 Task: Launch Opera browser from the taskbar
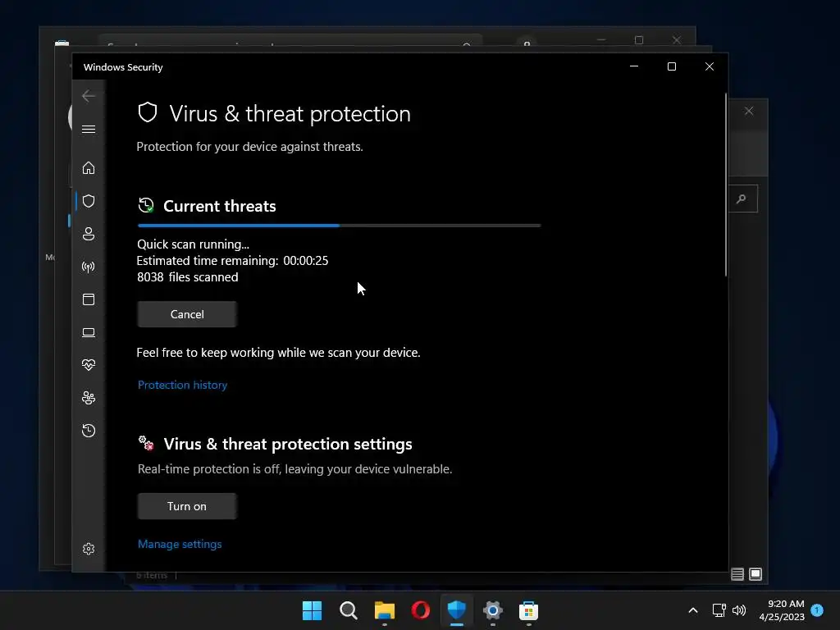pyautogui.click(x=421, y=610)
